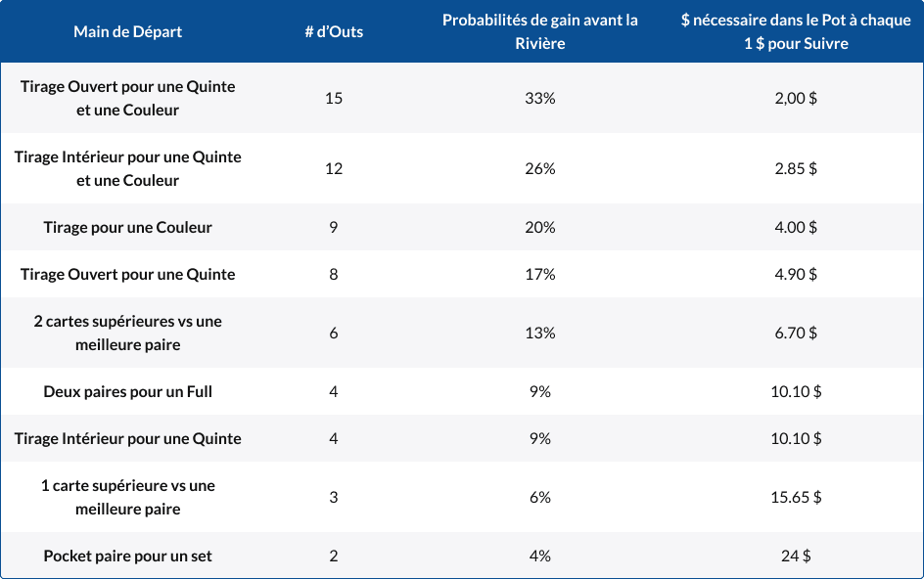Screen dimensions: 924x579
Task: Select the 20% probability cell
Action: (x=539, y=227)
